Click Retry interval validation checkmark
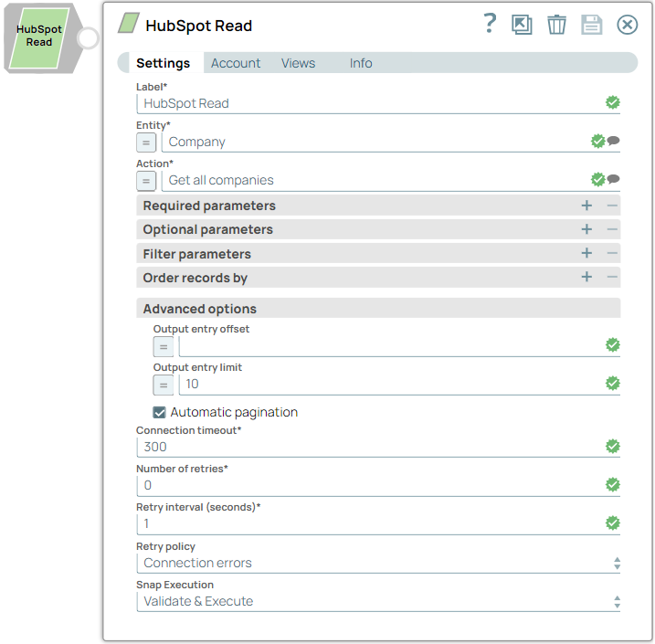The image size is (655, 644). click(613, 523)
